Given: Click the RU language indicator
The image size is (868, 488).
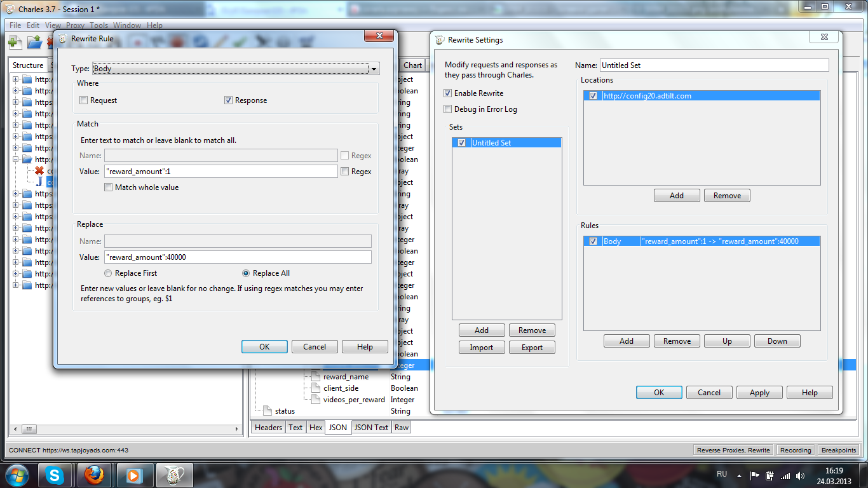Looking at the screenshot, I should [722, 474].
